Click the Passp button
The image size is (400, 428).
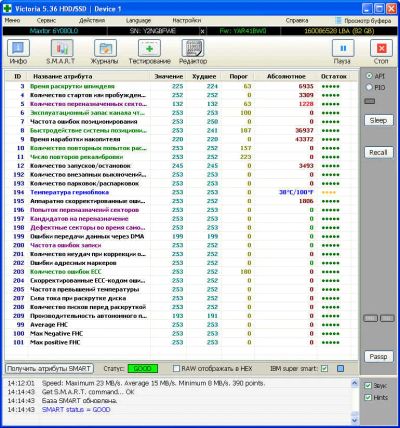(378, 357)
